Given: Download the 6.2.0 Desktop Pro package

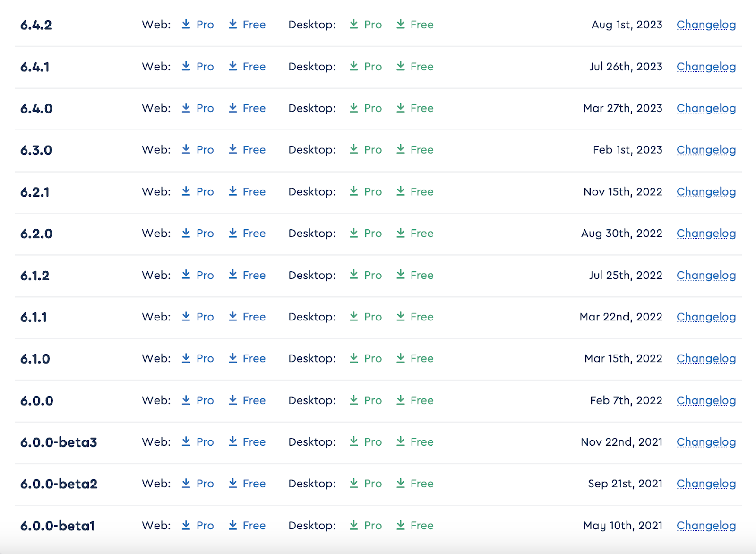Looking at the screenshot, I should tap(365, 234).
